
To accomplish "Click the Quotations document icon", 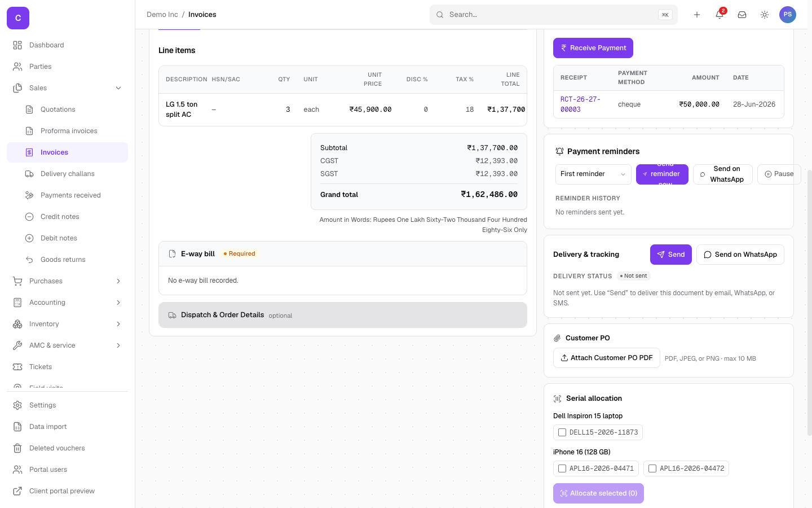I will [x=29, y=110].
